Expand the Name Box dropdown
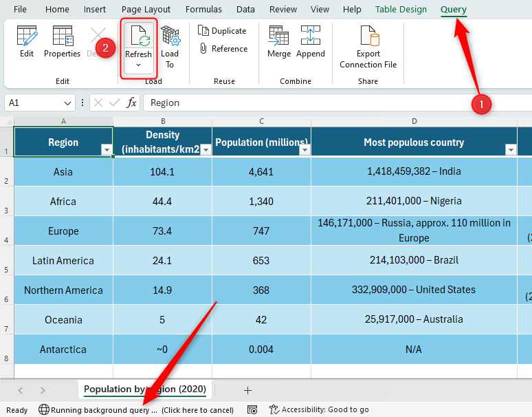532x417 pixels. tap(67, 103)
